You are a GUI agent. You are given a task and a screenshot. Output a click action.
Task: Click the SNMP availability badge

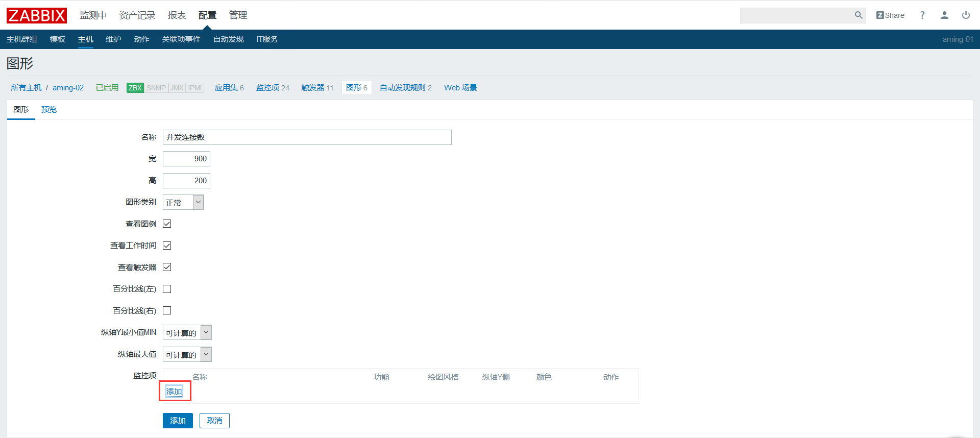coord(156,88)
